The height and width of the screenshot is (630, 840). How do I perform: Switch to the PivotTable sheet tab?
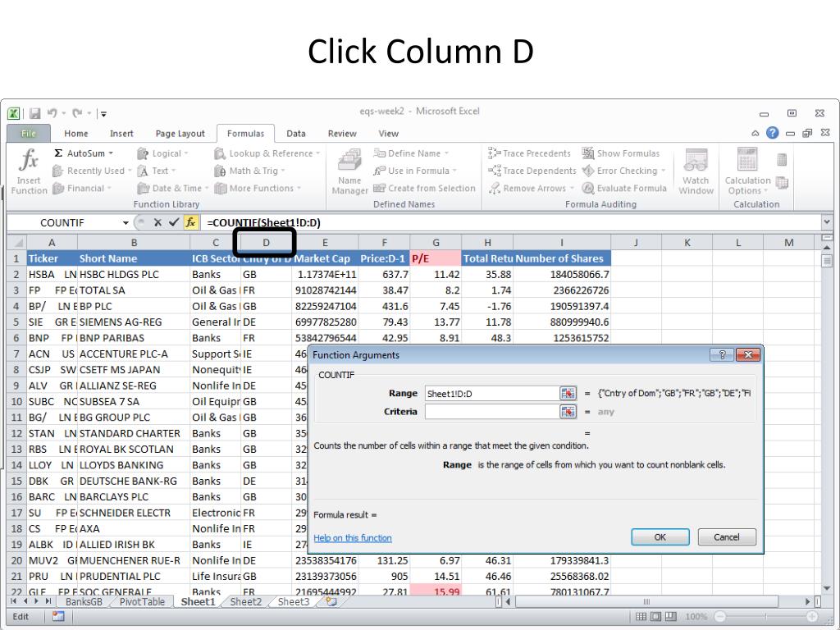tap(142, 601)
